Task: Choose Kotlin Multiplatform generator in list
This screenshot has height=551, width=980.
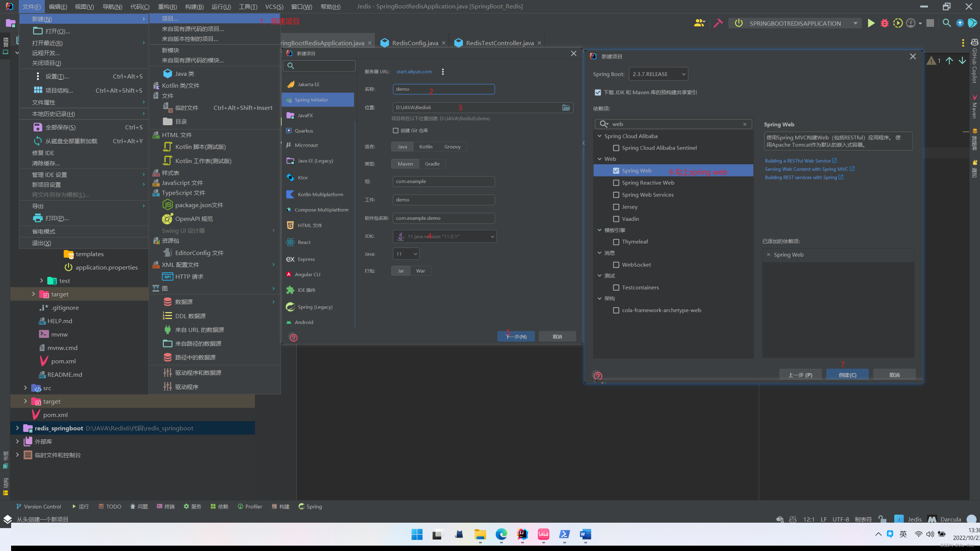Action: click(320, 195)
